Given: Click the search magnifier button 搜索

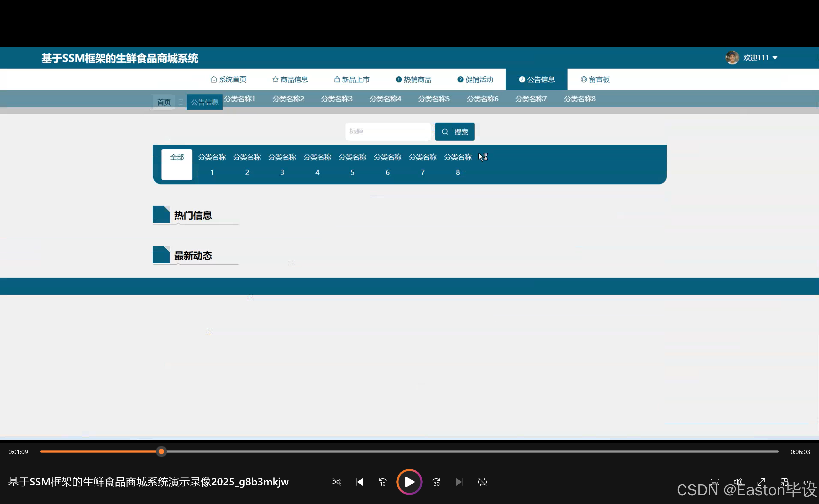Looking at the screenshot, I should tap(455, 132).
